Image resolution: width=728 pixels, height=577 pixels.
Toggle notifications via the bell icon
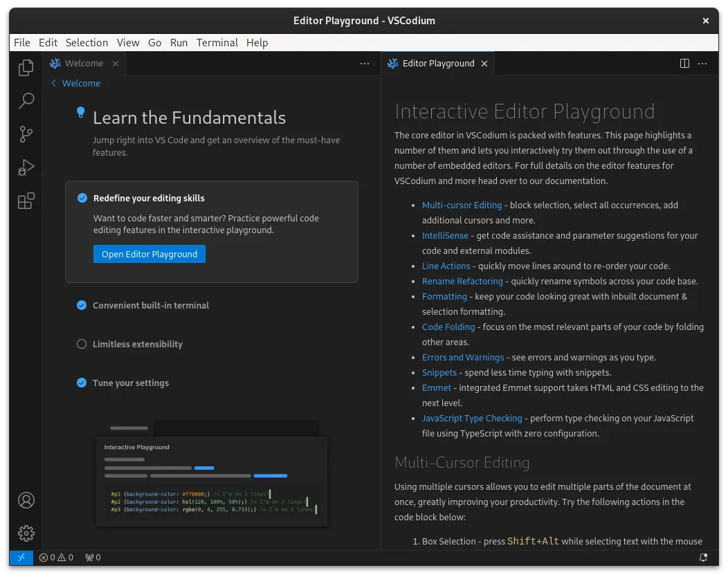704,558
